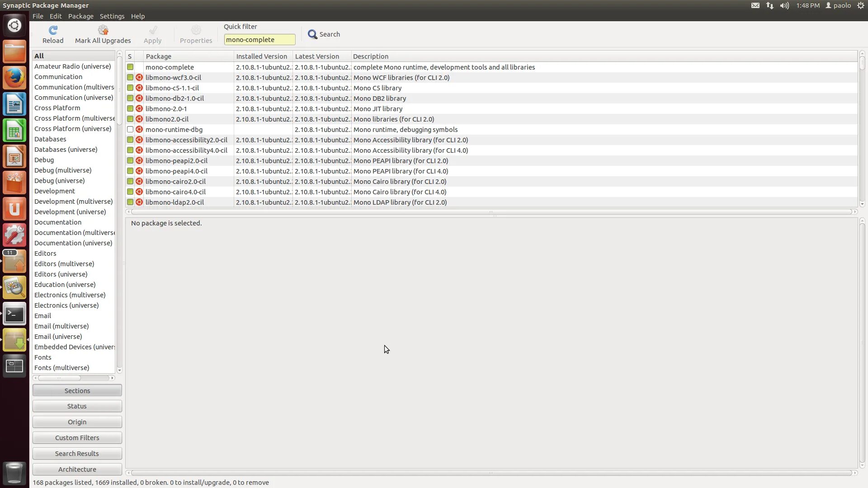Click Ubuntu supported icon for libmono-wcf3.0-cil
The height and width of the screenshot is (488, 868).
139,77
